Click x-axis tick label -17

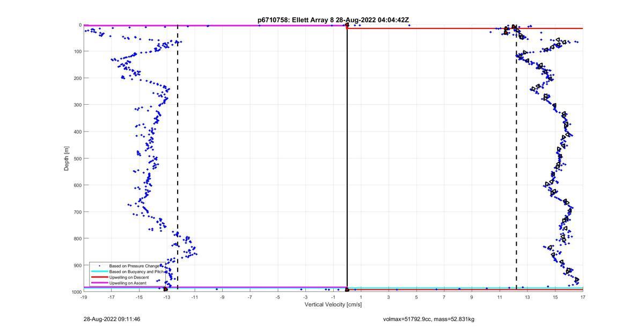pyautogui.click(x=111, y=297)
